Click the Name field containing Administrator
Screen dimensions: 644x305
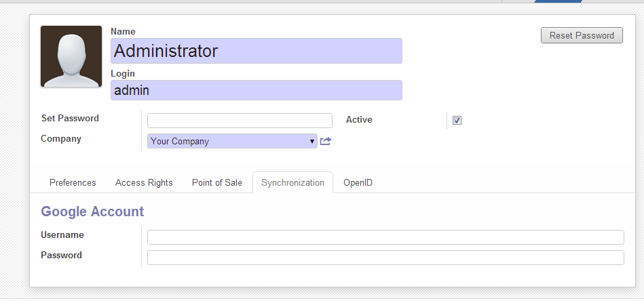point(256,51)
